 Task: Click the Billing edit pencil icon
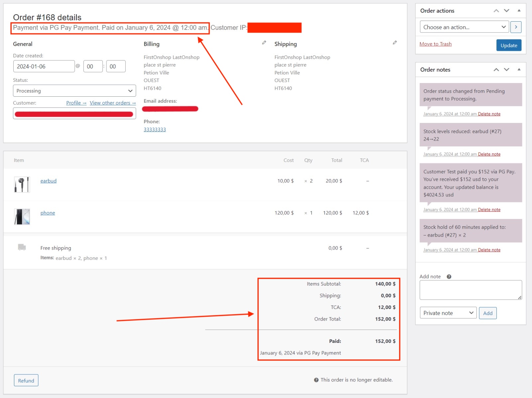point(264,43)
